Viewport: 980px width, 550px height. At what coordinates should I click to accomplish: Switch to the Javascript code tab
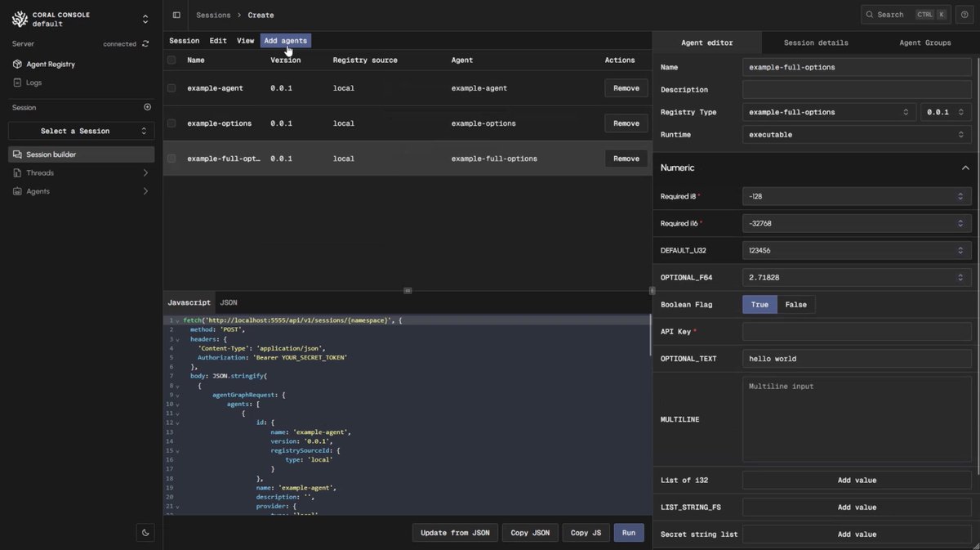click(x=189, y=302)
